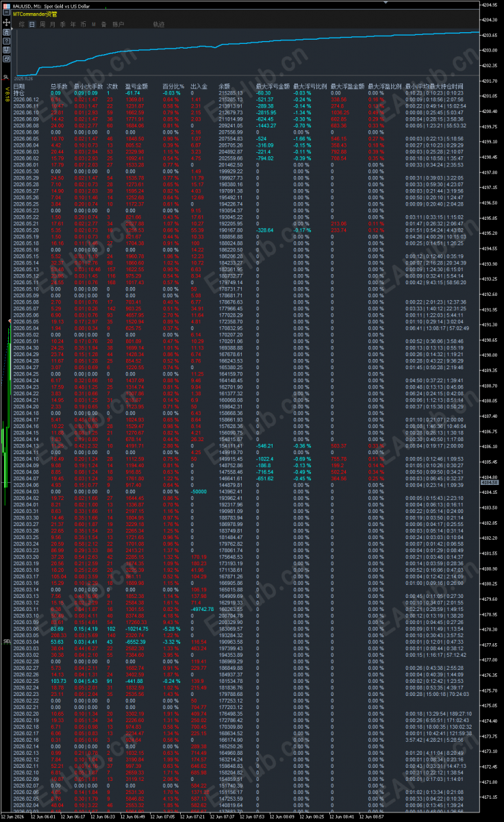The width and height of the screenshot is (504, 822).
Task: Click the -61.74 profit value in the 持仓 row
Action: [134, 92]
